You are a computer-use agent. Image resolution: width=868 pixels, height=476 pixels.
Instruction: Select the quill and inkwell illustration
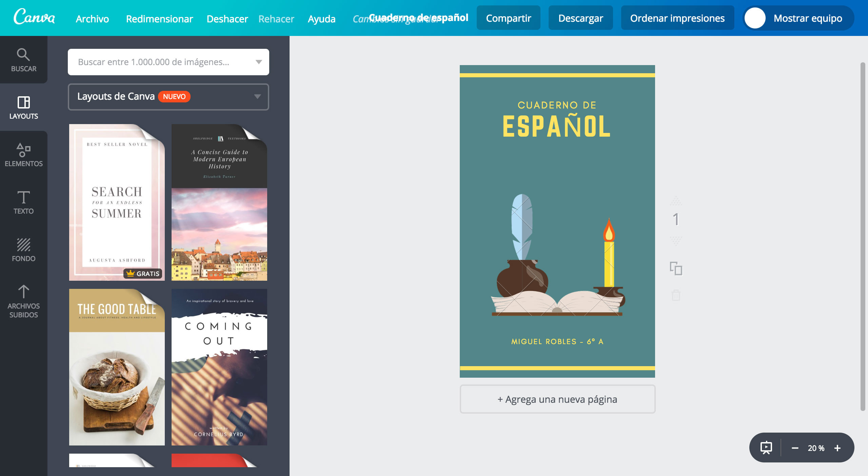522,244
